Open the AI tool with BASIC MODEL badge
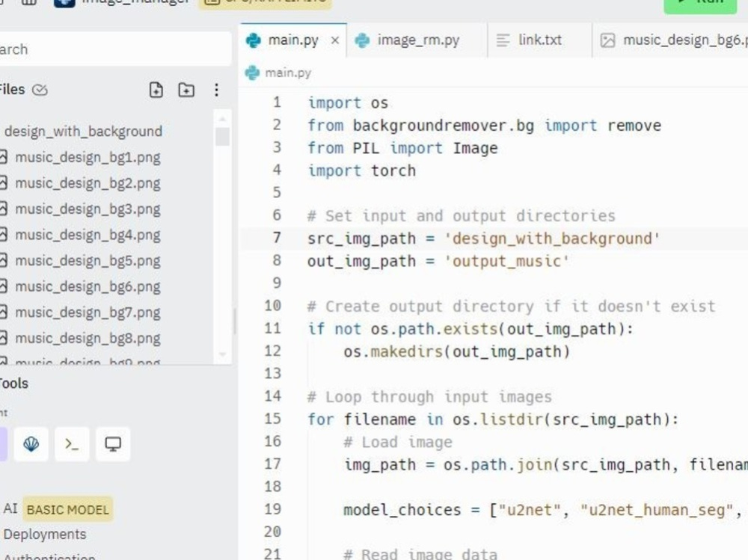Screen dimensions: 748x560 58,509
